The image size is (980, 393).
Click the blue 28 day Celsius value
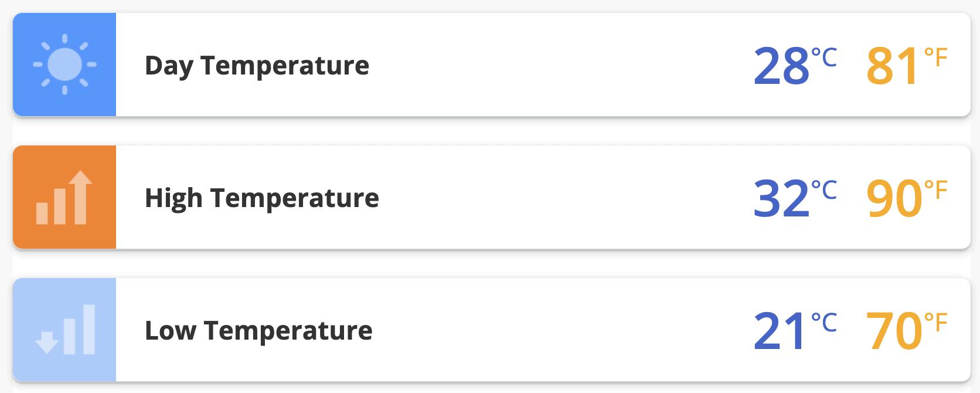tap(781, 67)
